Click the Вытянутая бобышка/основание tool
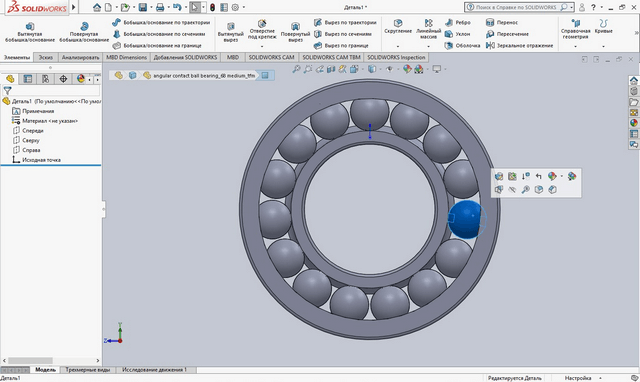Viewport: 640px width, 382px height. 29,32
